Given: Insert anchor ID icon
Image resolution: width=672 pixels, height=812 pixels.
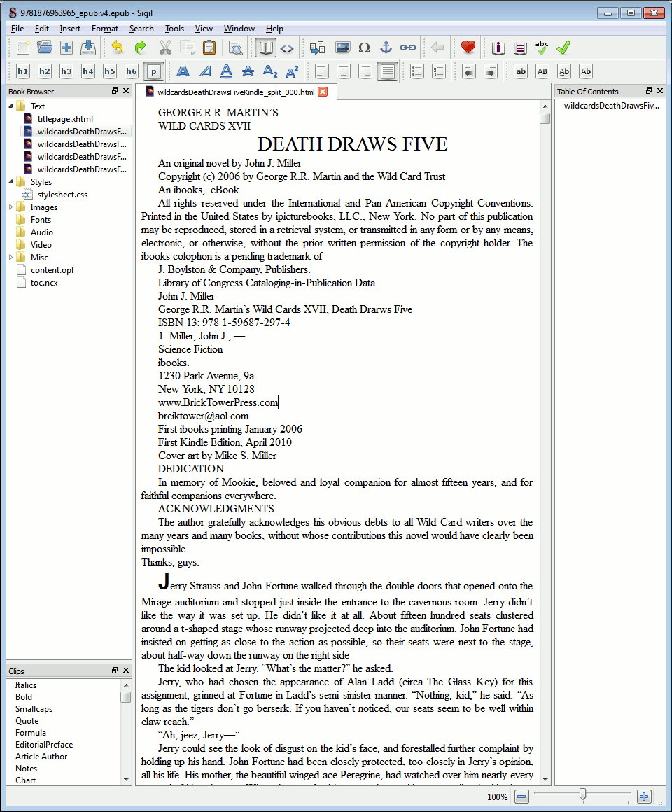Looking at the screenshot, I should coord(386,48).
